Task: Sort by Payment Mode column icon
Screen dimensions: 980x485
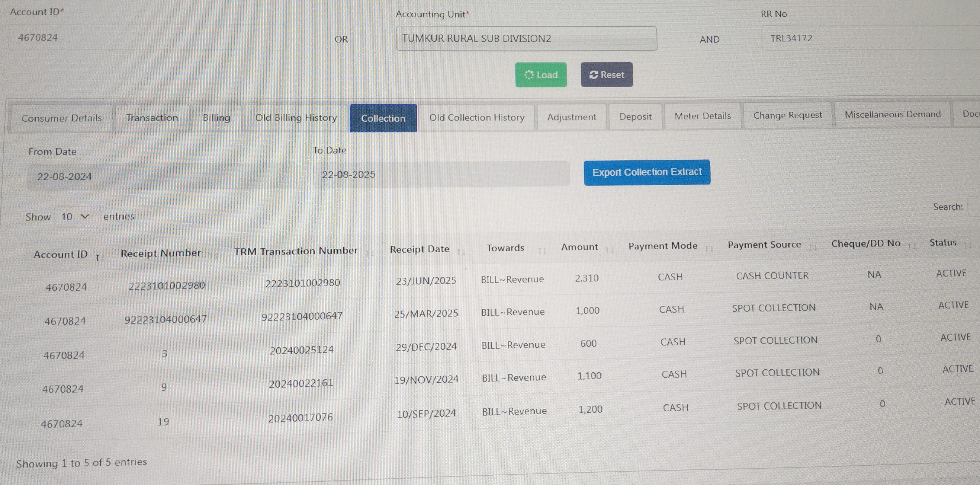Action: click(709, 249)
